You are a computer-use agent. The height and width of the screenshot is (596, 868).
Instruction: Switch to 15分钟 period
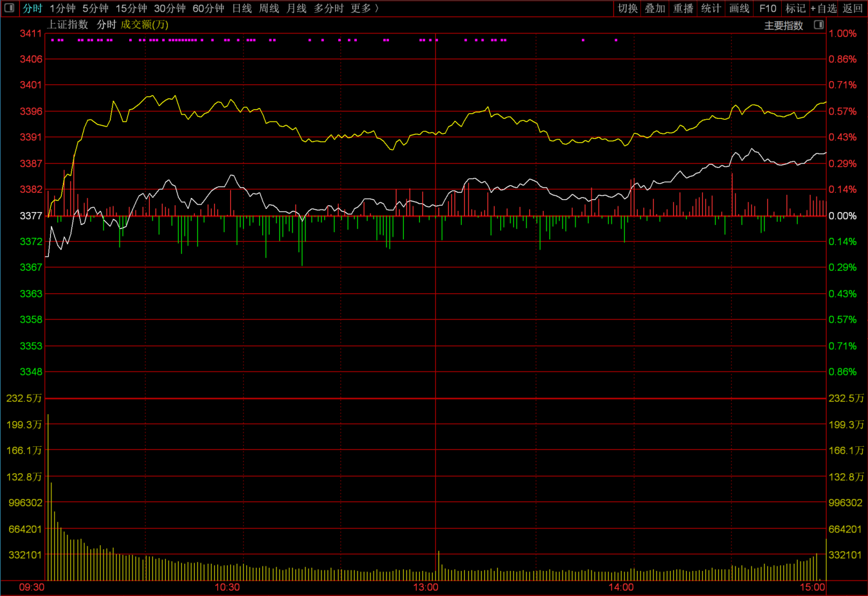(131, 8)
